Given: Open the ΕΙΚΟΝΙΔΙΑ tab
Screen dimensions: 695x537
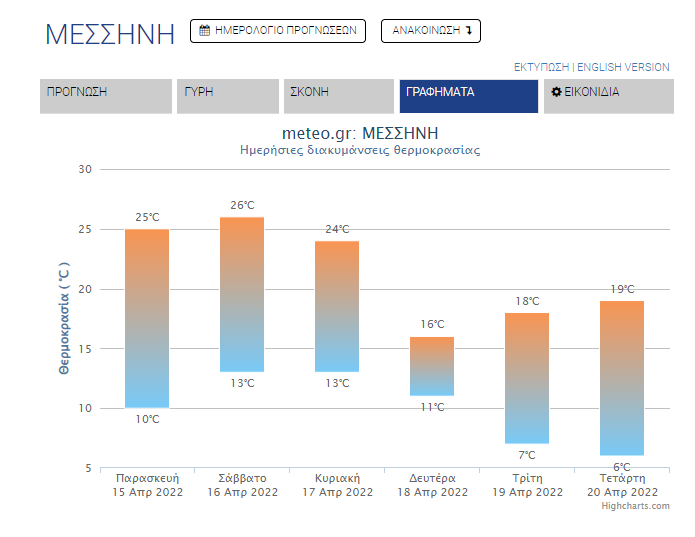Looking at the screenshot, I should point(609,96).
